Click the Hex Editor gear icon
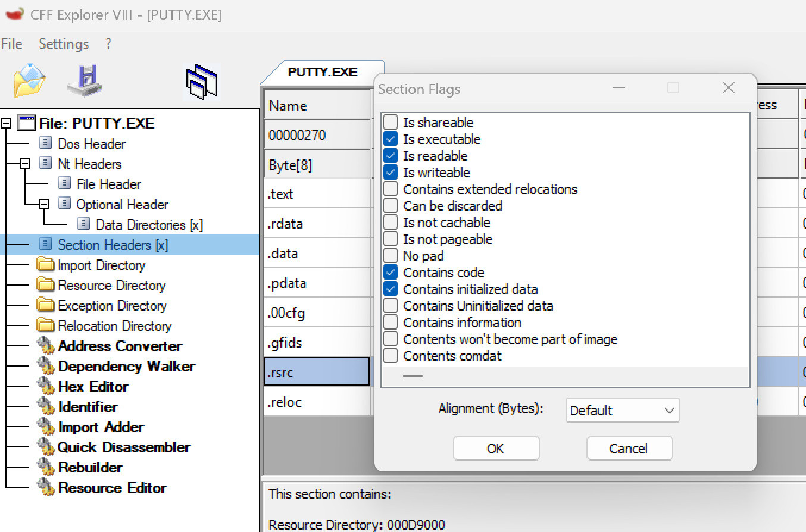This screenshot has width=806, height=532. (x=46, y=386)
